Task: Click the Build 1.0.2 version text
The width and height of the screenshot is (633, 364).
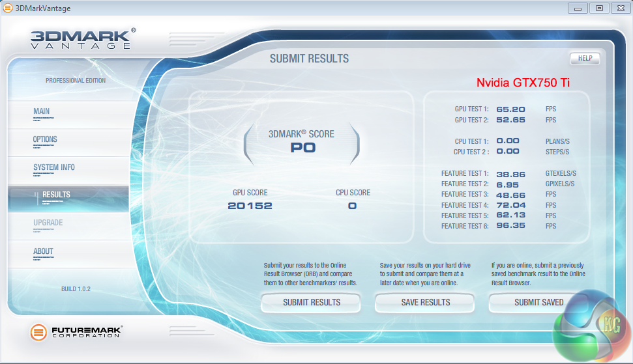Action: click(x=76, y=289)
